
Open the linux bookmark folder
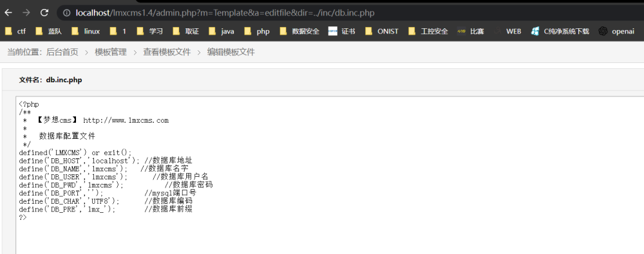[86, 31]
